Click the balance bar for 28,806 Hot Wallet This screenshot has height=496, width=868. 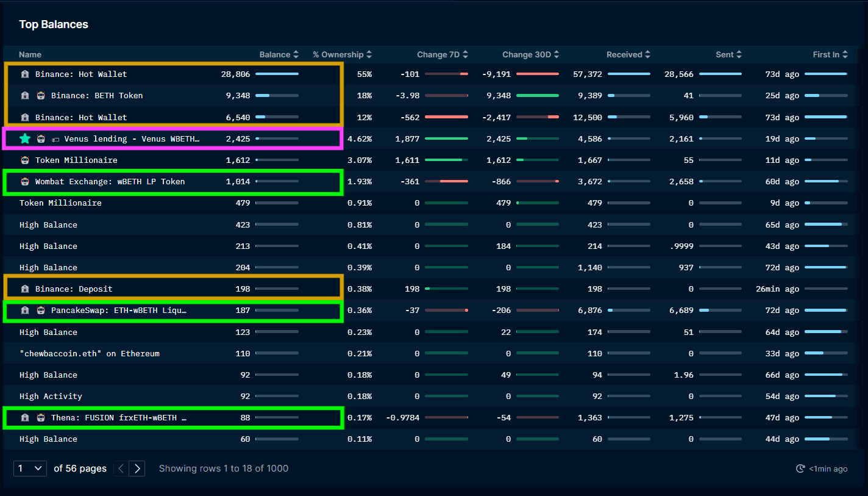tap(277, 74)
